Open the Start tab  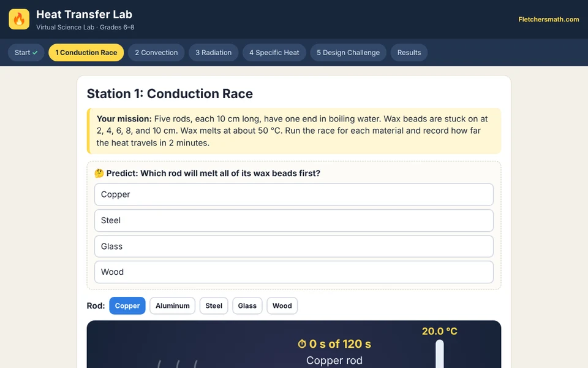(26, 53)
